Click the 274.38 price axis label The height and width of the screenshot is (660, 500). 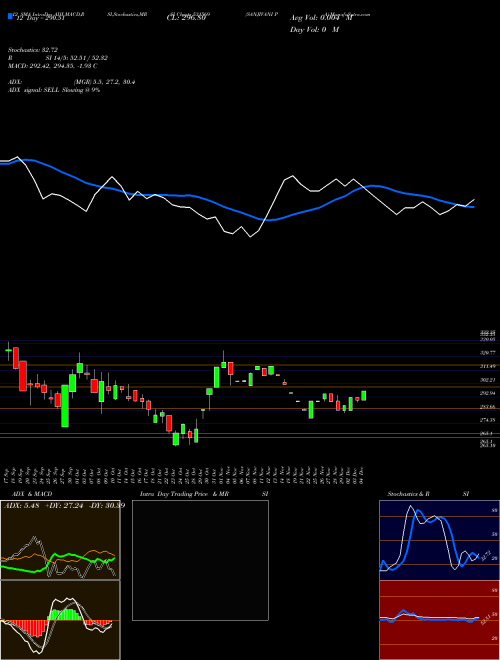pos(488,420)
